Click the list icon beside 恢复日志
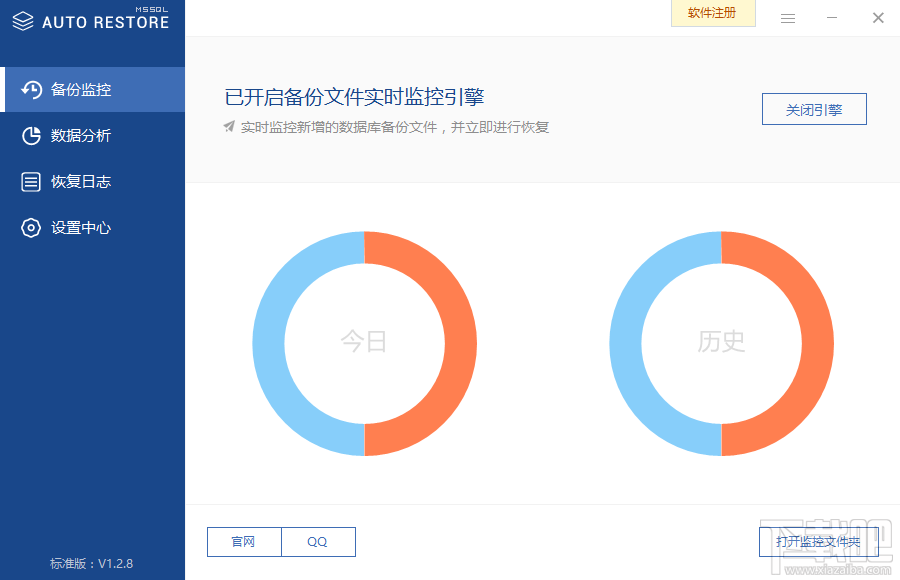 (31, 181)
